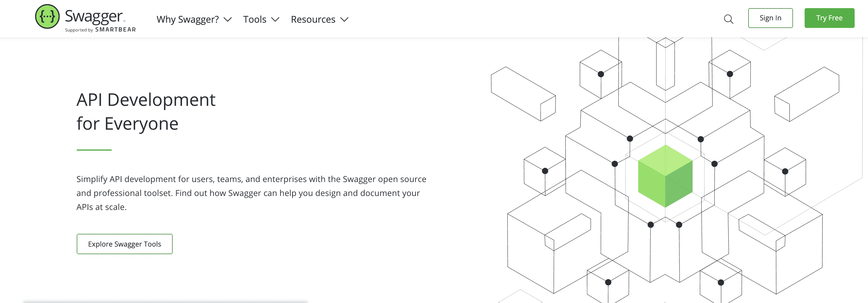
Task: Click the elongated box at illustration's upper left
Action: click(x=523, y=93)
